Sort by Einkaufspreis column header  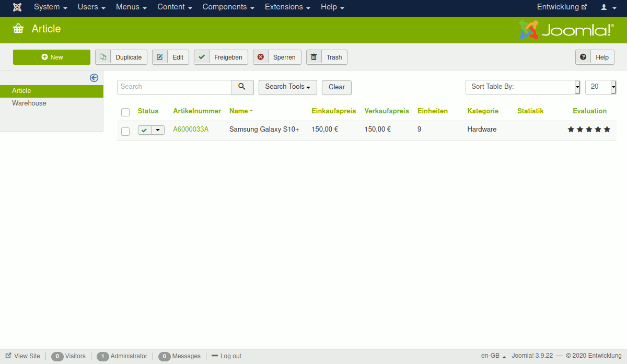tap(333, 111)
